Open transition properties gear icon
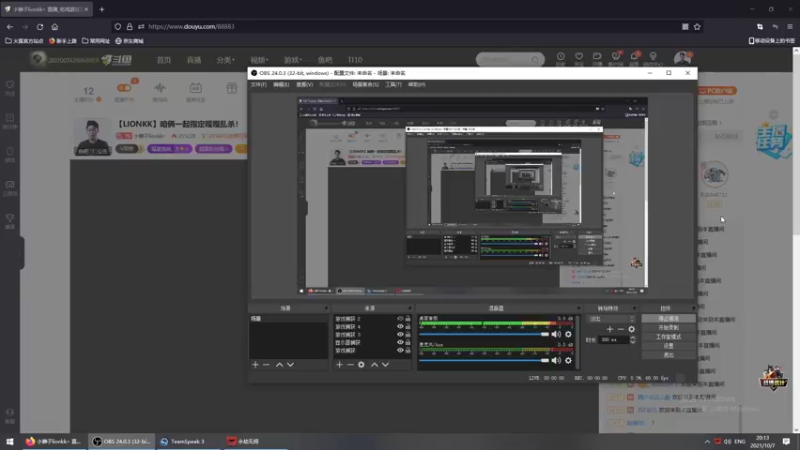800x450 pixels. coord(632,329)
